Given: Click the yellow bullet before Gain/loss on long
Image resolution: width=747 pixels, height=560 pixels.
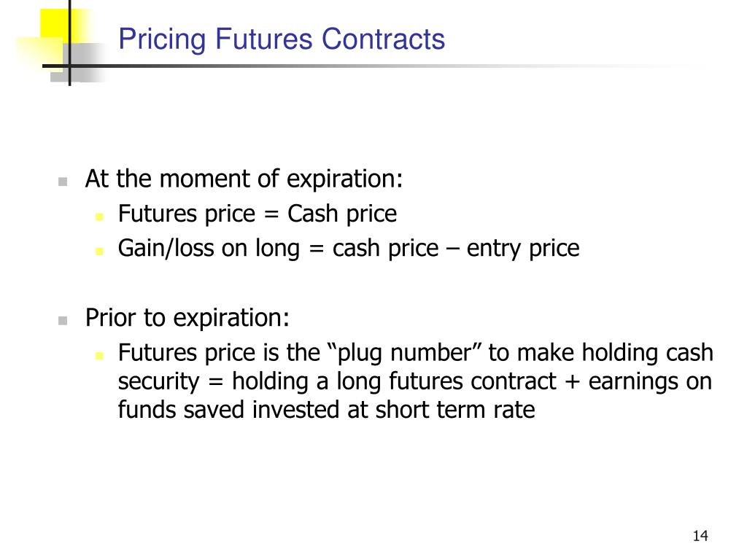Looking at the screenshot, I should (99, 252).
